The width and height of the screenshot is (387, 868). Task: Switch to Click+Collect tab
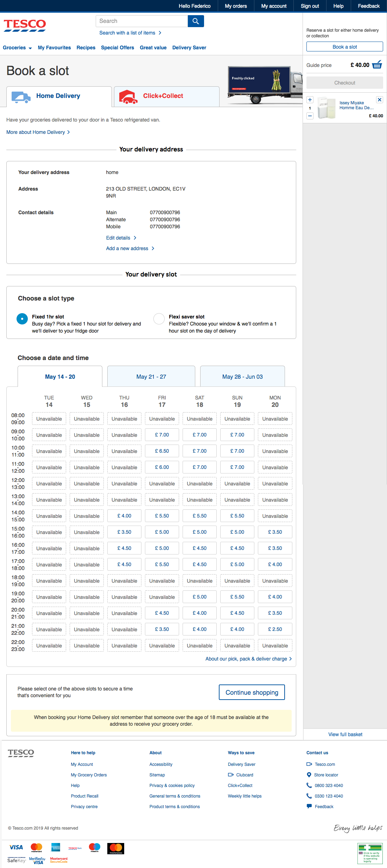point(167,97)
